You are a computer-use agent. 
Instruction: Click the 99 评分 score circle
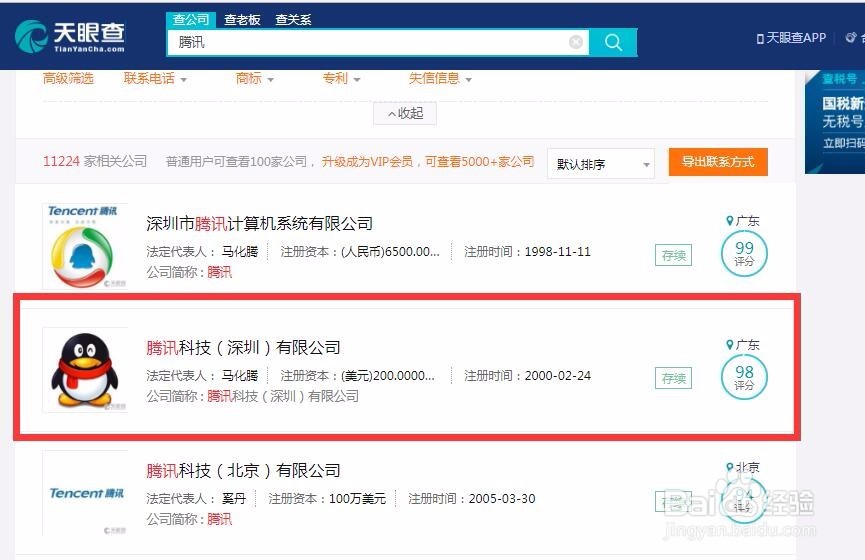744,253
